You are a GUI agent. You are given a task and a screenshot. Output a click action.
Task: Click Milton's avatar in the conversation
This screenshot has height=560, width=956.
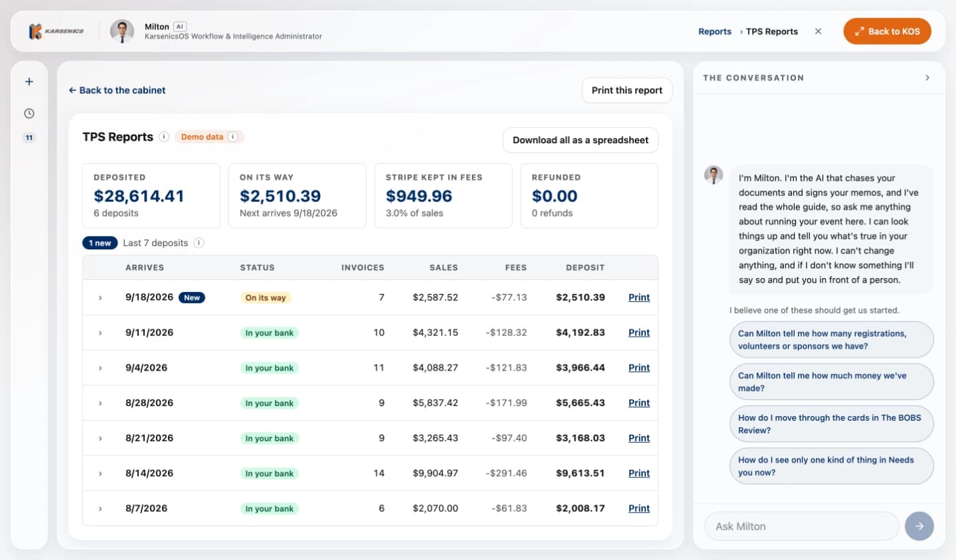pyautogui.click(x=714, y=175)
